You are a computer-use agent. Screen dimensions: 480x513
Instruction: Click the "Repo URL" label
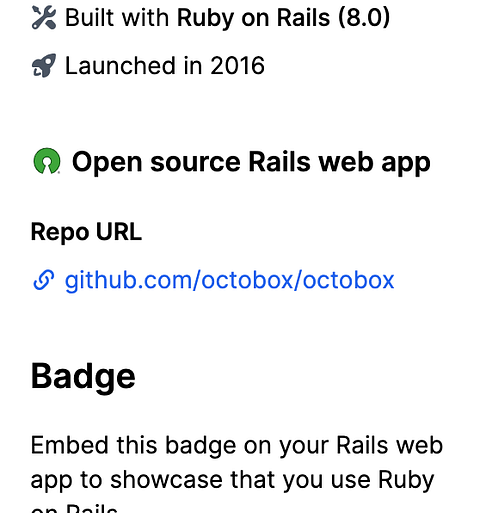coord(86,232)
